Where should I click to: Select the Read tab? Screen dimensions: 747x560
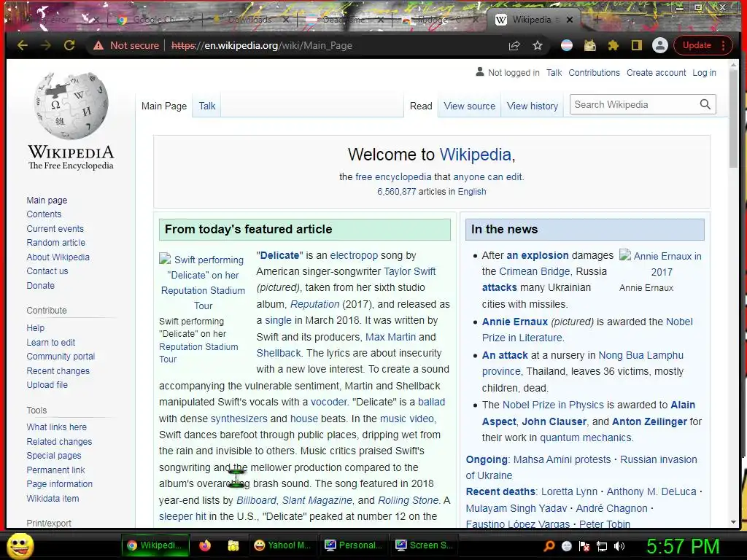tap(421, 106)
